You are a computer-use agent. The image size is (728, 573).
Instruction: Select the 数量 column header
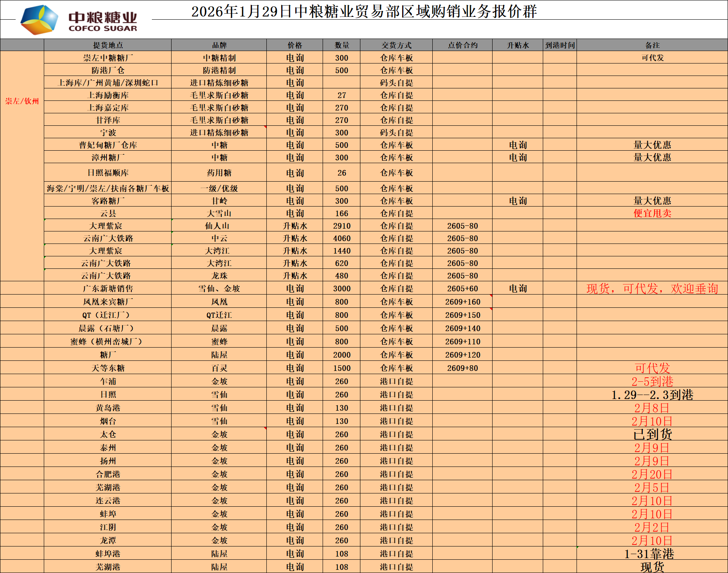(342, 45)
